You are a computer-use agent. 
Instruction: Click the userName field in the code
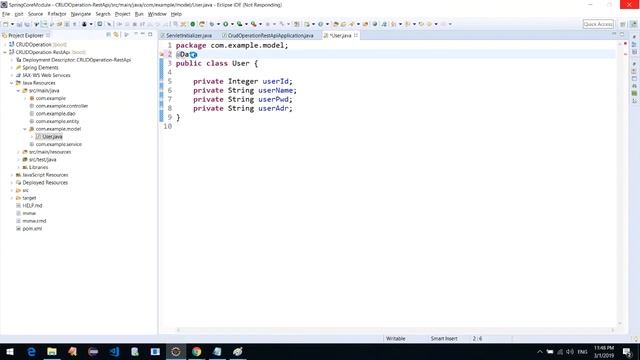pyautogui.click(x=275, y=90)
